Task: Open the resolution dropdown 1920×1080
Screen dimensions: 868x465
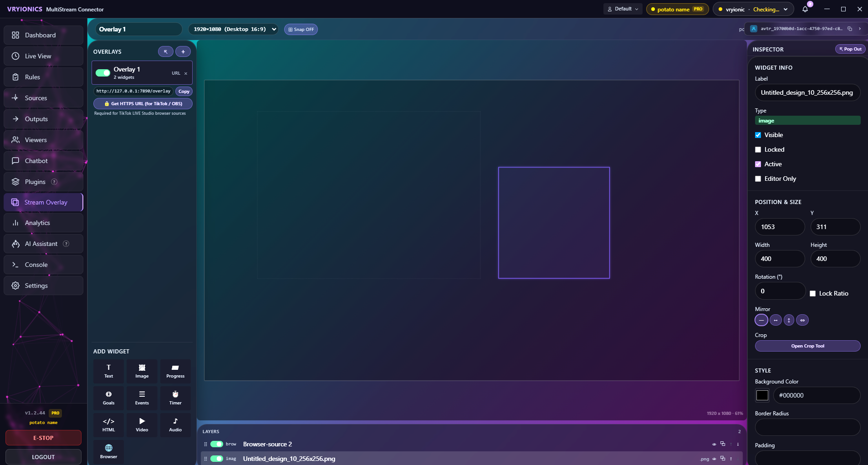Action: pos(234,29)
